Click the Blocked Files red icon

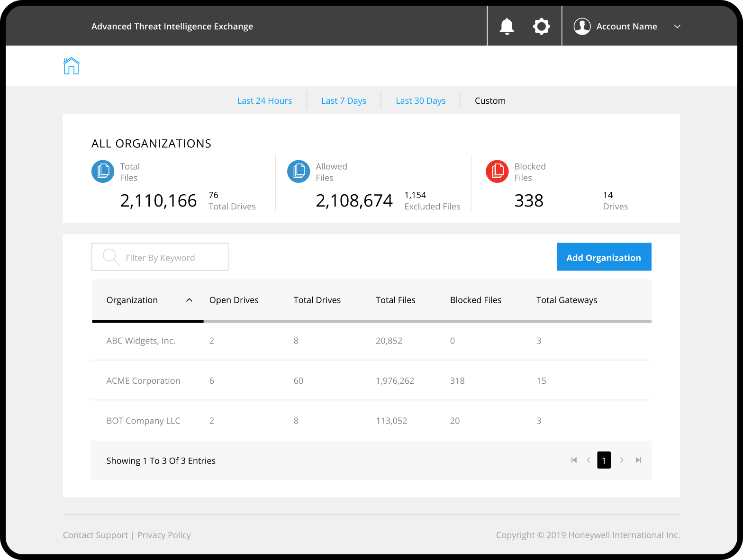[497, 172]
